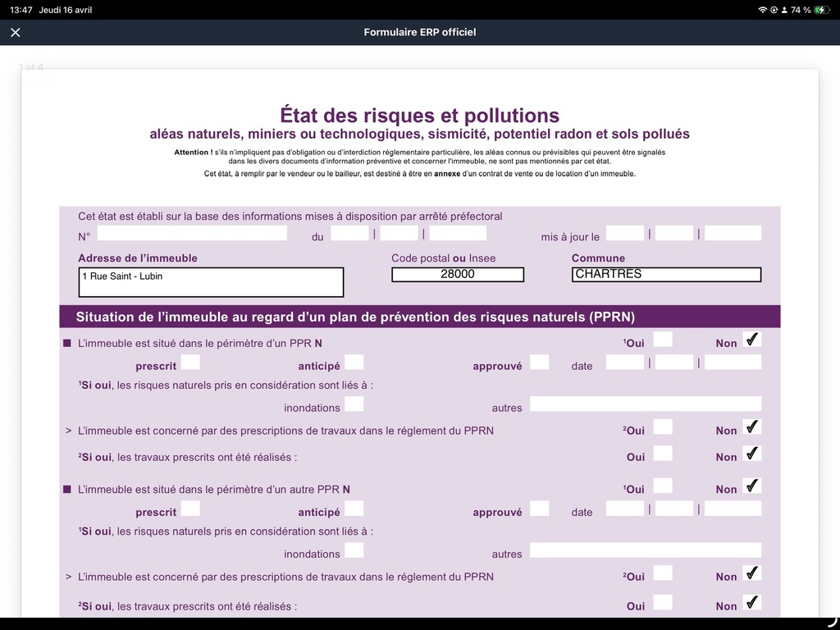Select the Code postal ou Insee field

(457, 275)
